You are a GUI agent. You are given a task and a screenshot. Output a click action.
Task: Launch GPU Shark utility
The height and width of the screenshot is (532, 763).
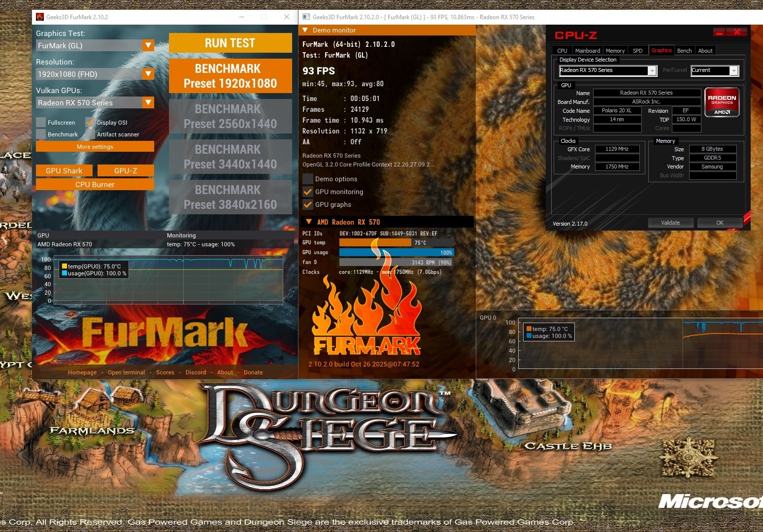coord(64,170)
